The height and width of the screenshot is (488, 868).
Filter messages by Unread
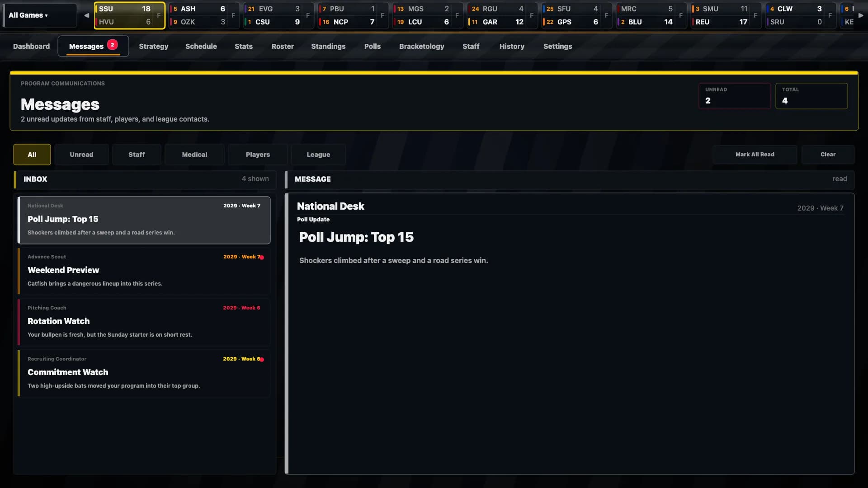coord(81,155)
